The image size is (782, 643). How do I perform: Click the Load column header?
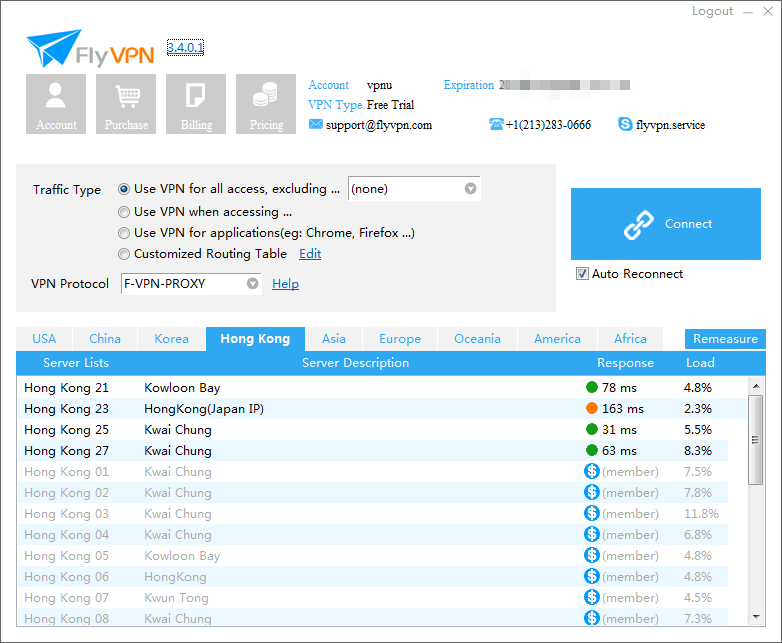click(700, 363)
